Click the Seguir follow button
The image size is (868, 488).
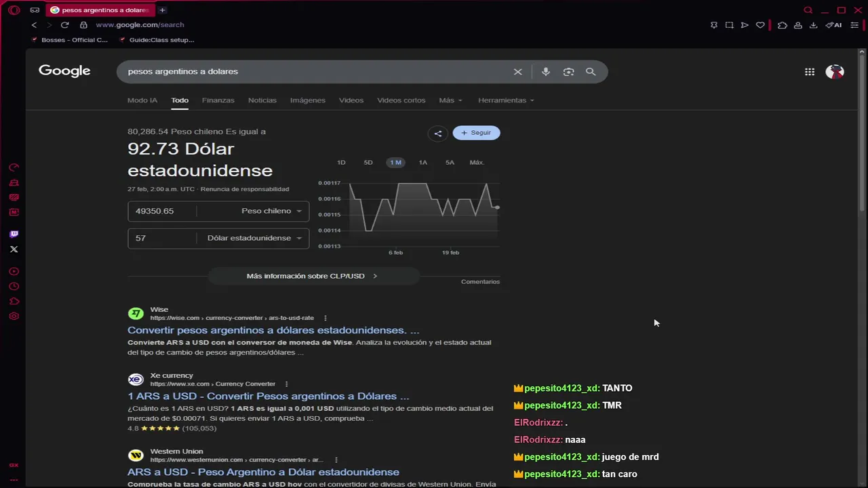[x=476, y=133]
